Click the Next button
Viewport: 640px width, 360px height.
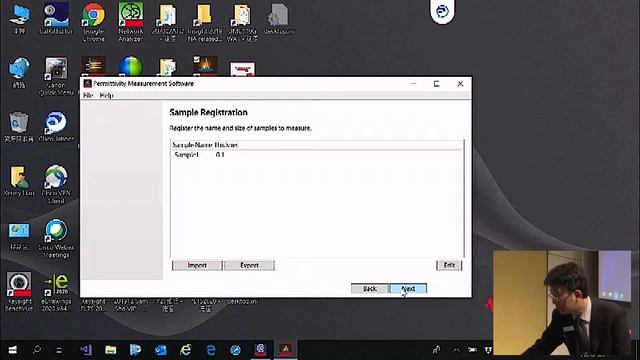[x=408, y=289]
